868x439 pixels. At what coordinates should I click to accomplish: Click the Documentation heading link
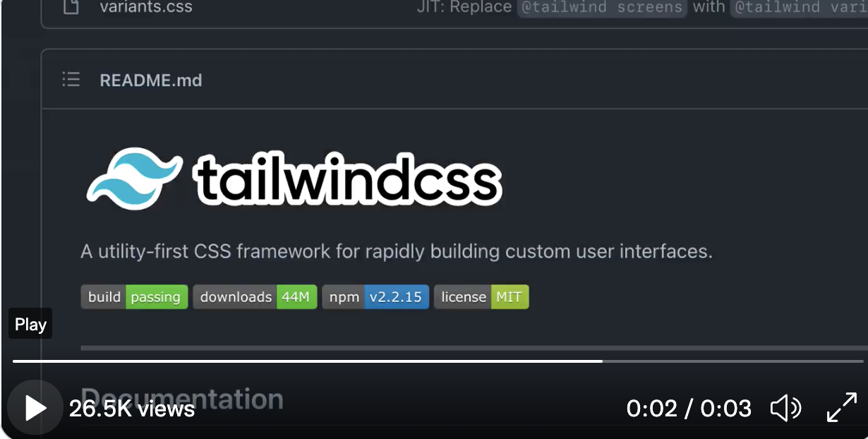click(x=181, y=397)
